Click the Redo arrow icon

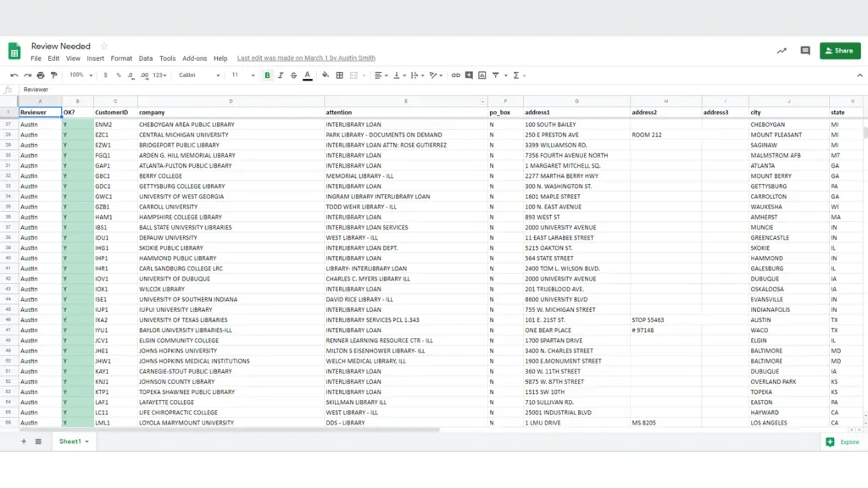(27, 75)
